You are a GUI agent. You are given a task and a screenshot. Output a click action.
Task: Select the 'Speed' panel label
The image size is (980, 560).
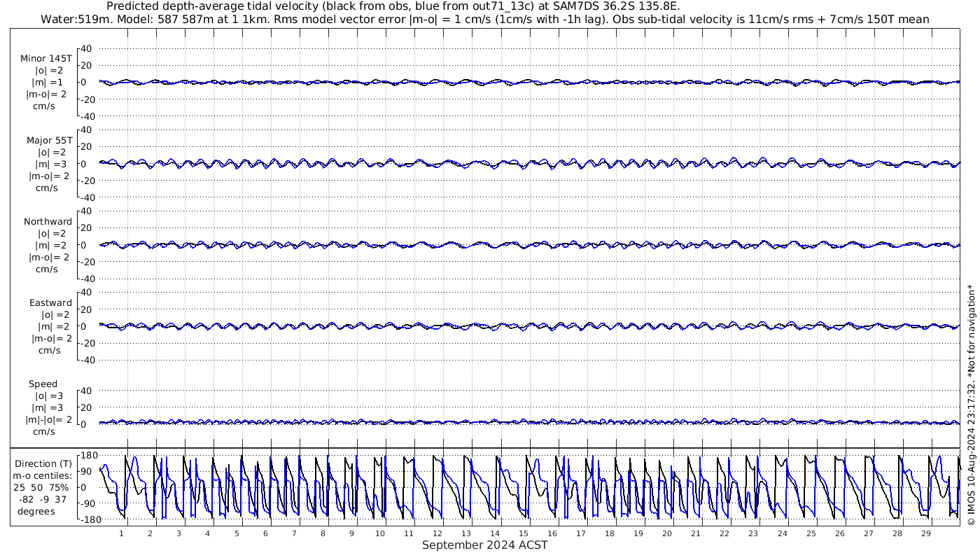click(x=43, y=384)
